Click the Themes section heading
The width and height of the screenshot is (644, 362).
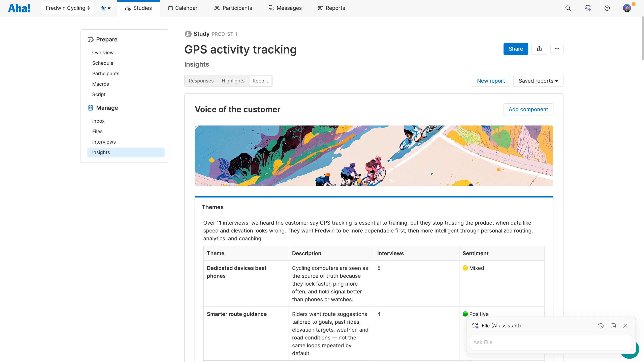pos(213,207)
